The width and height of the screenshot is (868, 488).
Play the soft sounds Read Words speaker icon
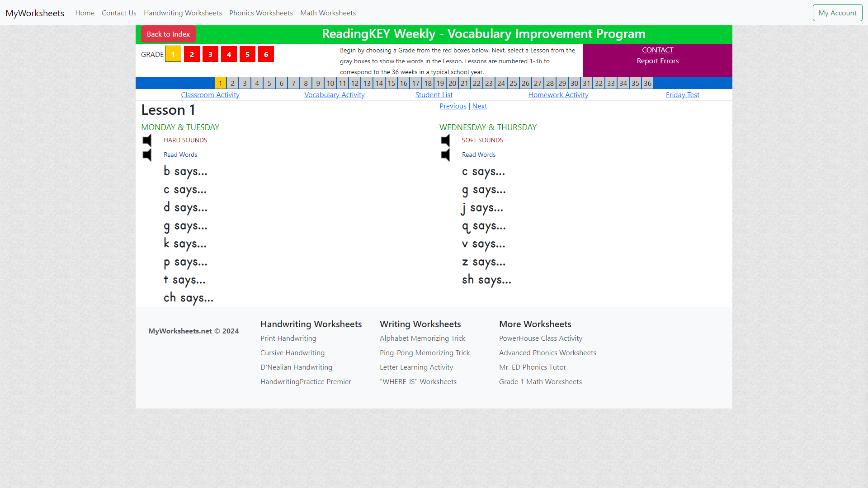(446, 155)
